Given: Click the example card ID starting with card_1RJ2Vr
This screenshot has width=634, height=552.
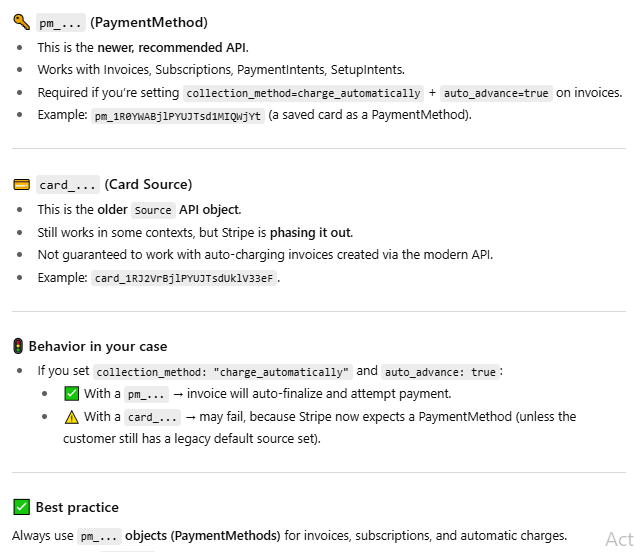Looking at the screenshot, I should pos(184,278).
